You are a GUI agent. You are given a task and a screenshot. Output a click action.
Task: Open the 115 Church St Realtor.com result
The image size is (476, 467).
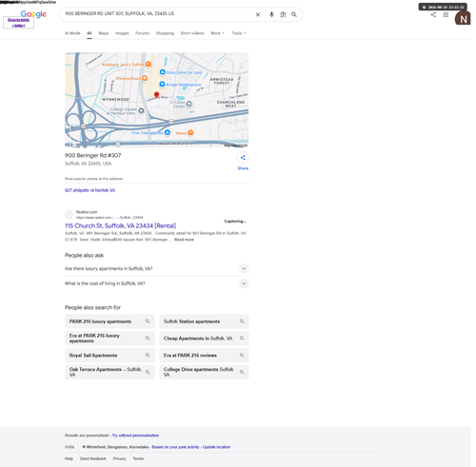120,225
